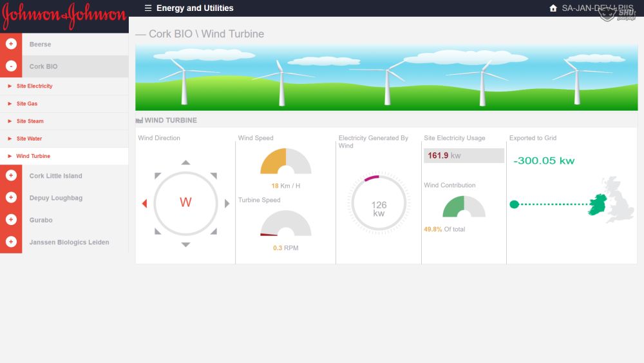The width and height of the screenshot is (644, 363).
Task: Click the Exported to Grid label
Action: point(533,138)
